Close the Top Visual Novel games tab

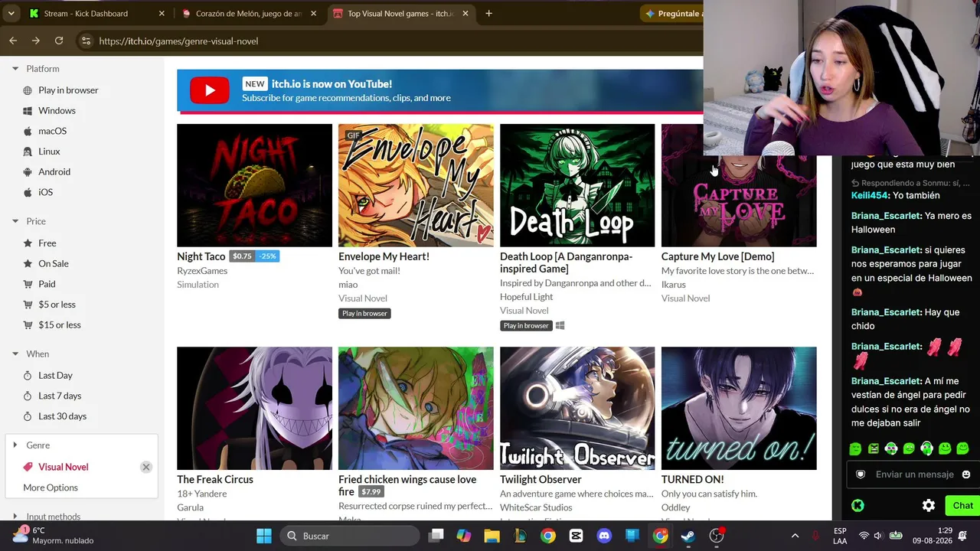point(465,13)
